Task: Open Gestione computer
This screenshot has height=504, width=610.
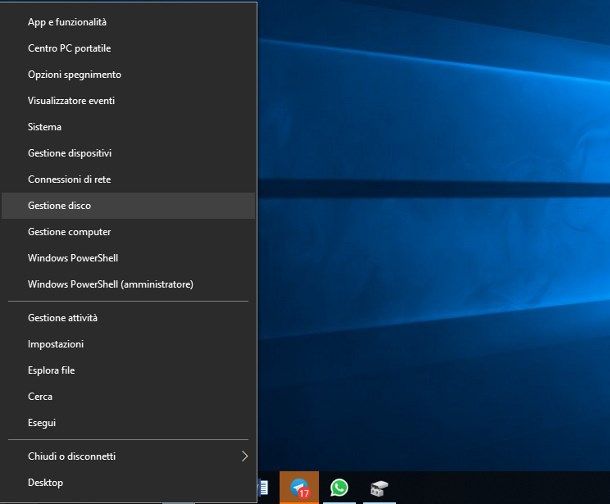Action: click(128, 232)
